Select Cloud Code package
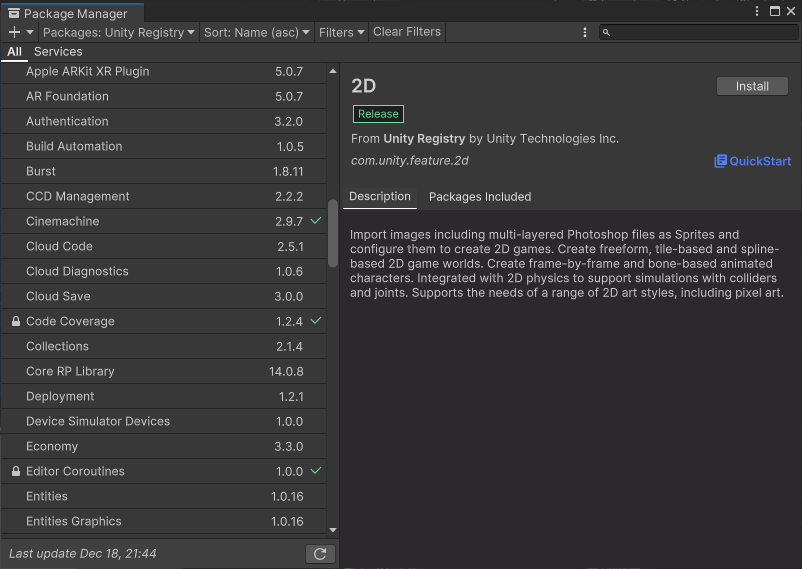802x569 pixels. [x=164, y=246]
